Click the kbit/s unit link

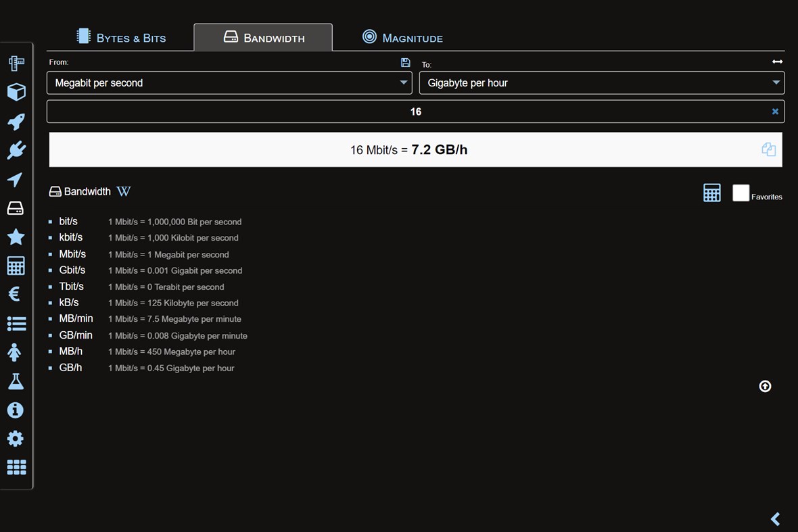click(x=71, y=237)
